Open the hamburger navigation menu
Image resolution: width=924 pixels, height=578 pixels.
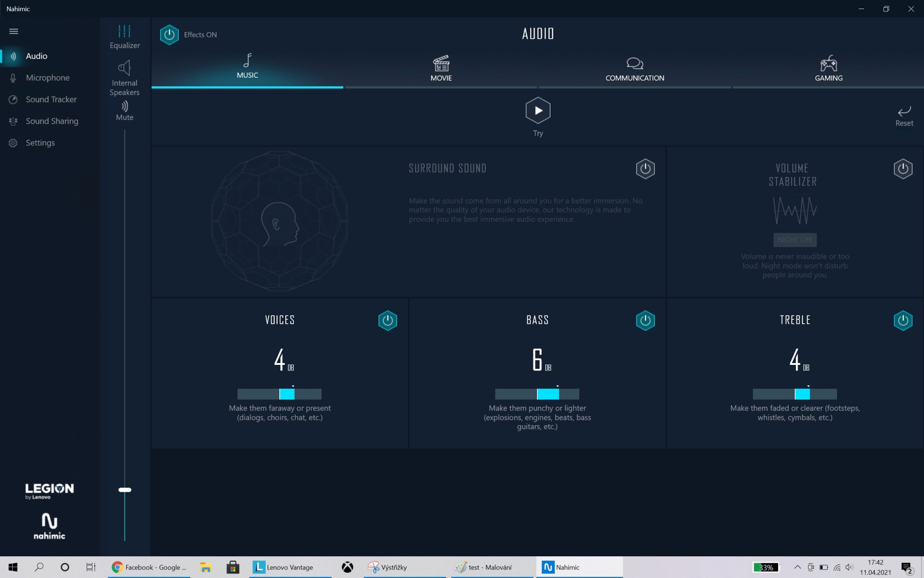[14, 31]
